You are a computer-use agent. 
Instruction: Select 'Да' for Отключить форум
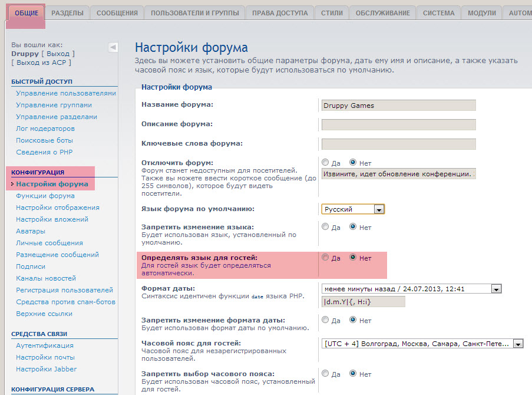click(x=325, y=162)
